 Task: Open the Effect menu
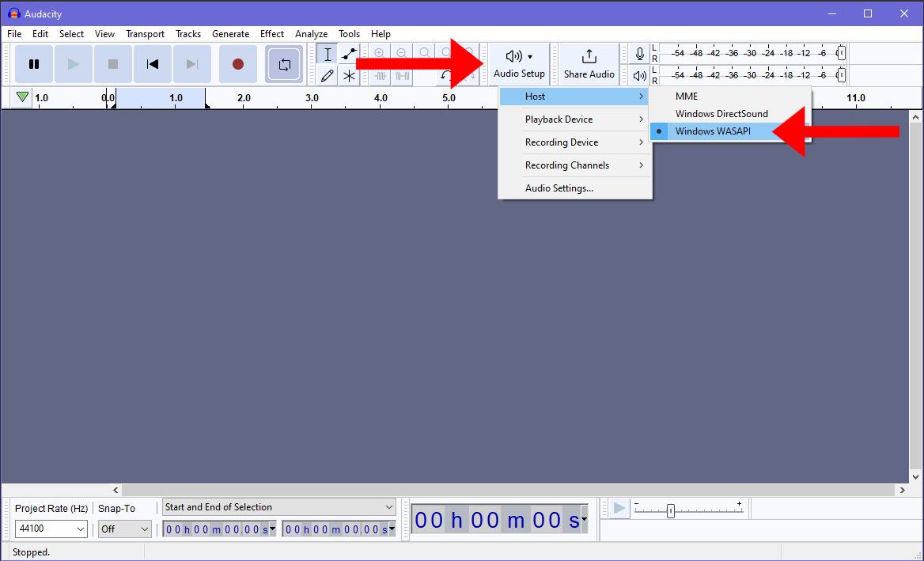[x=271, y=33]
